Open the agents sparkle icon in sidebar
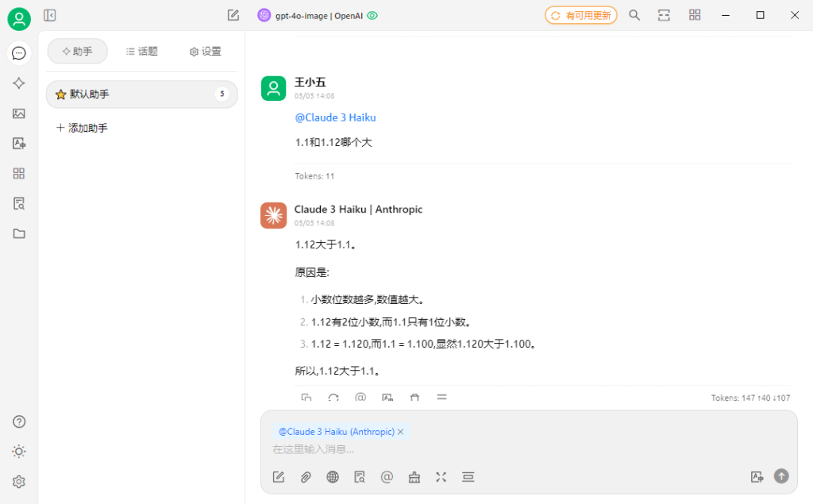Screen dimensions: 813x504 [19, 83]
